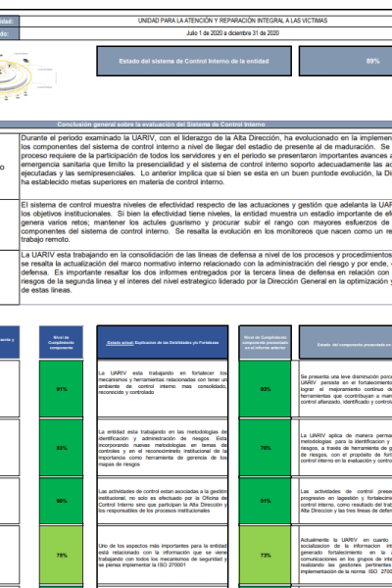392x588 pixels.
Task: Select the 91% current compliance cell
Action: (61, 389)
